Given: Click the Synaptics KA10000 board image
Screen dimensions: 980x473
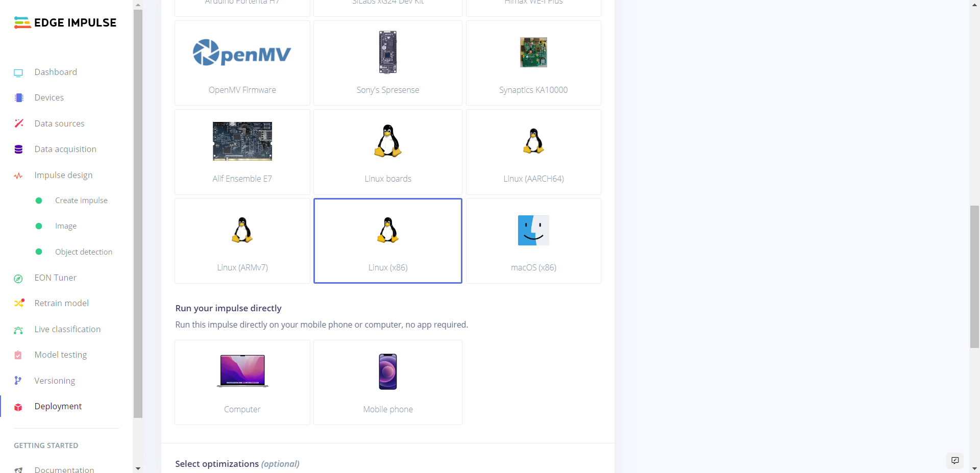Looking at the screenshot, I should point(533,52).
